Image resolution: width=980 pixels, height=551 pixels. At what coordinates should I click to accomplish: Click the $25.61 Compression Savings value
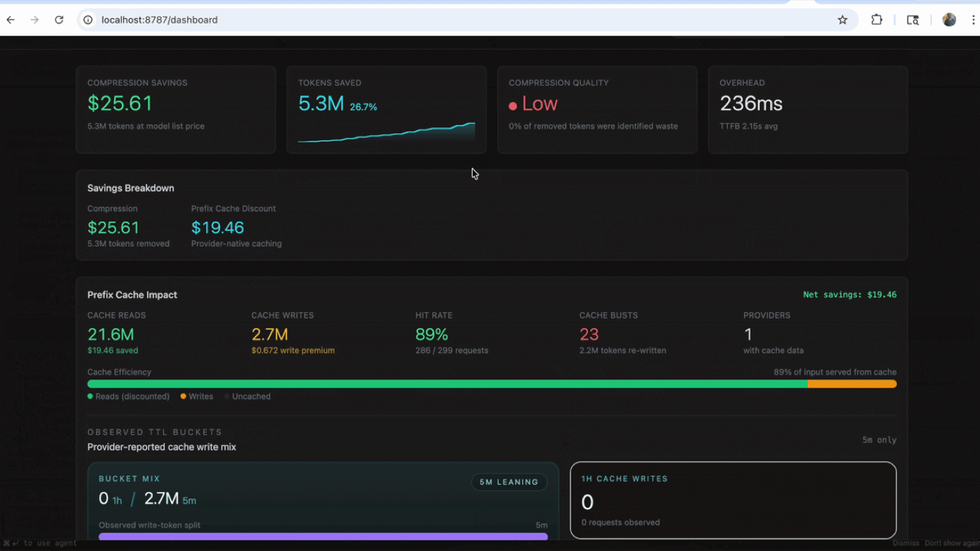point(120,104)
